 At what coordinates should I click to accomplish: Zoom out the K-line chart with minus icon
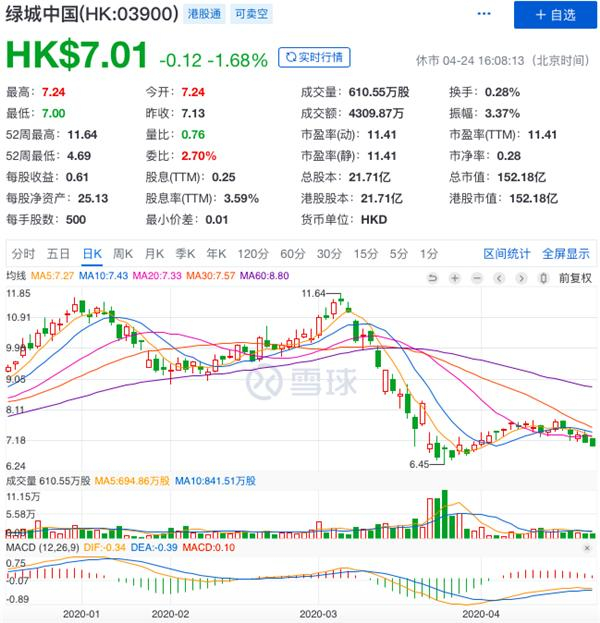(x=477, y=278)
